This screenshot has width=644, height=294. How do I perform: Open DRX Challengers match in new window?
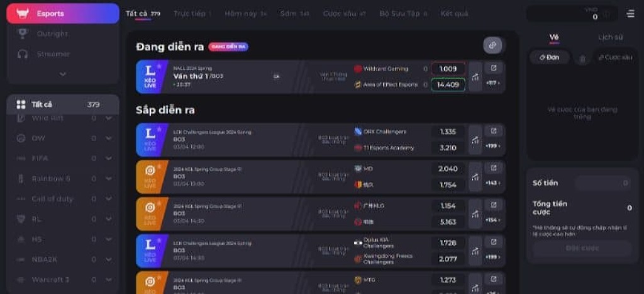[x=493, y=130]
